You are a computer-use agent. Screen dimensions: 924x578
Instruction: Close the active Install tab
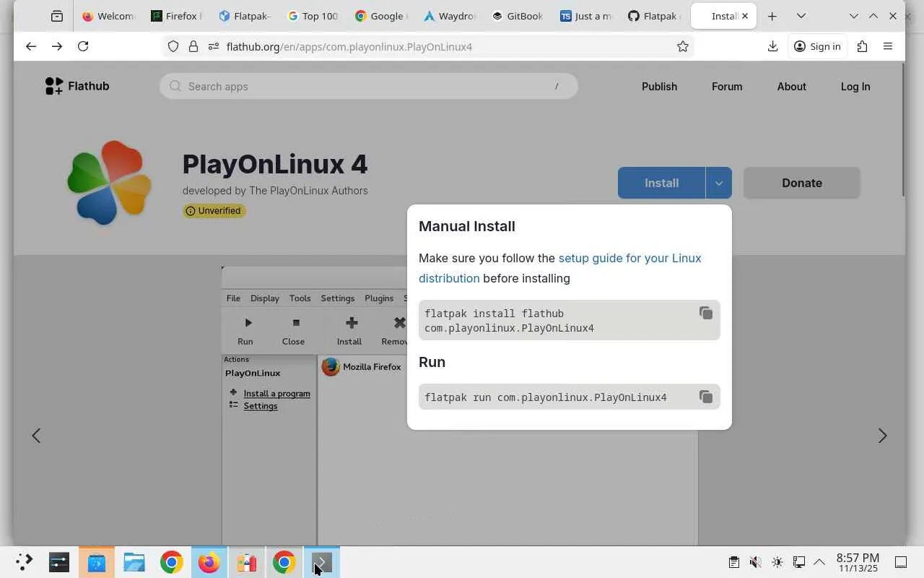click(745, 16)
